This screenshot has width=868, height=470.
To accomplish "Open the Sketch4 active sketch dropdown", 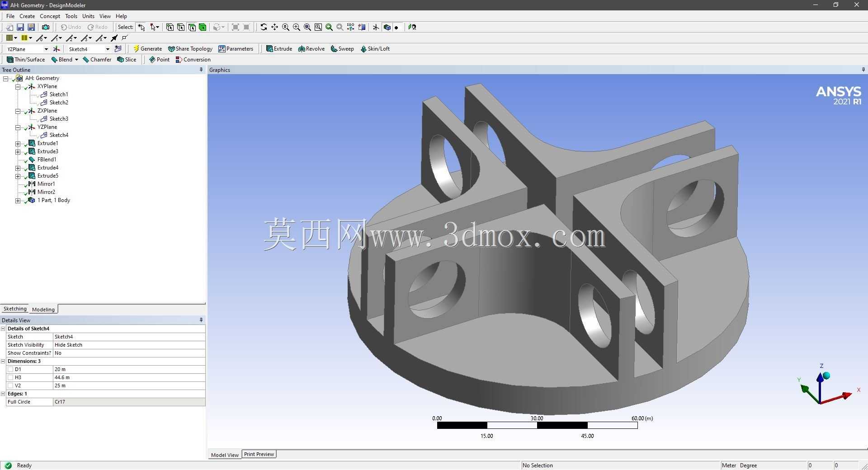I will coord(108,49).
